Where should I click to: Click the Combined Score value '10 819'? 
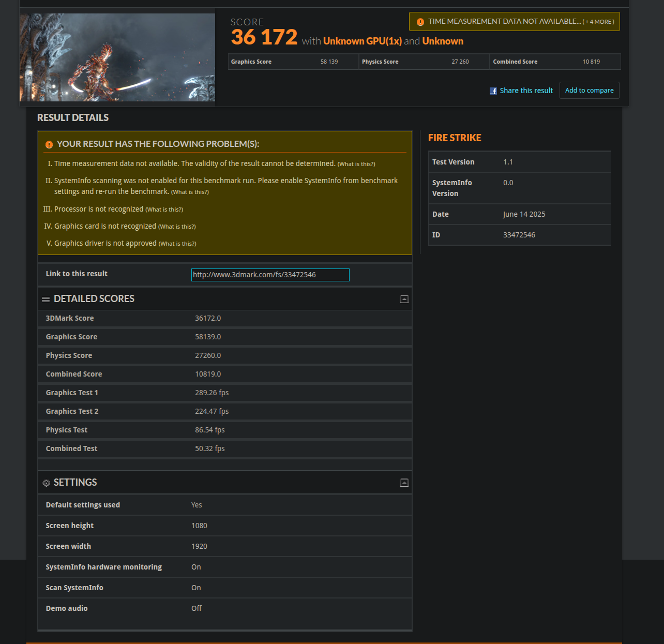(x=591, y=62)
